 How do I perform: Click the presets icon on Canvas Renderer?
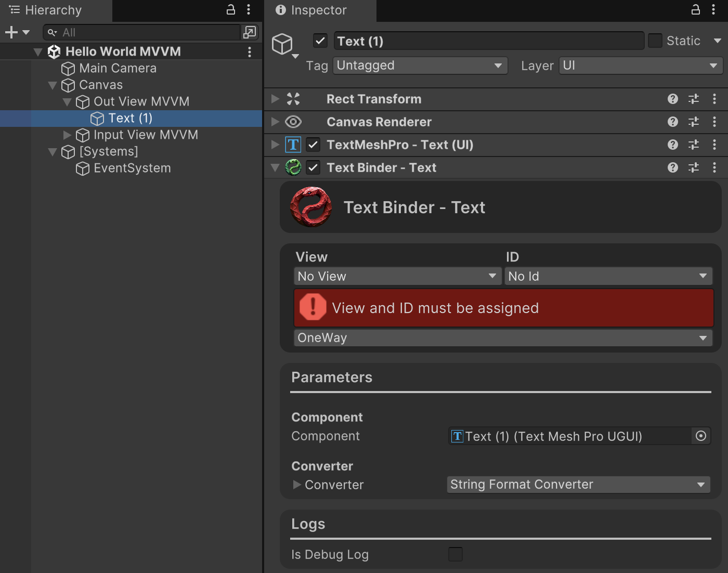click(x=694, y=122)
